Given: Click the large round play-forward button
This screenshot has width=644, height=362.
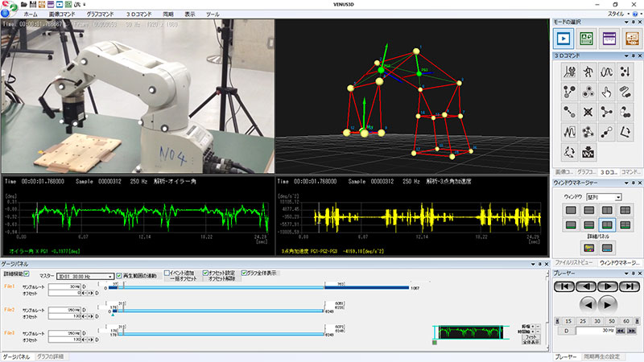Looking at the screenshot, I should (x=608, y=303).
